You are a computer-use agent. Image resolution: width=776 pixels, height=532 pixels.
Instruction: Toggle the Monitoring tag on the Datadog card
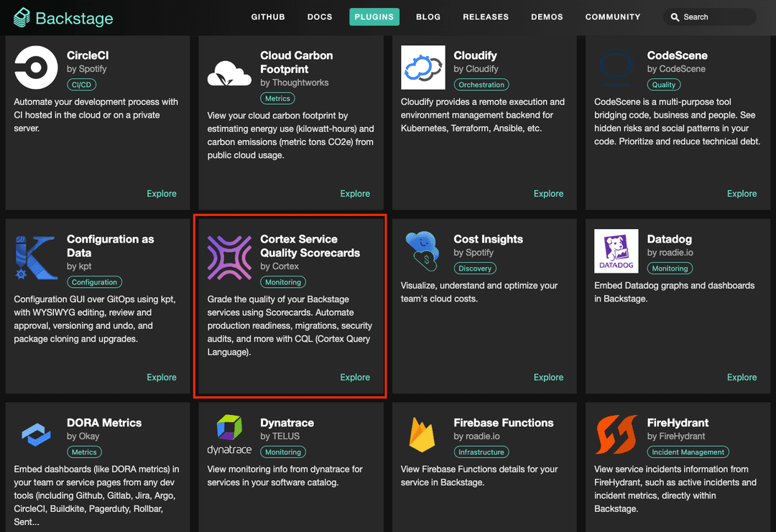pos(670,268)
